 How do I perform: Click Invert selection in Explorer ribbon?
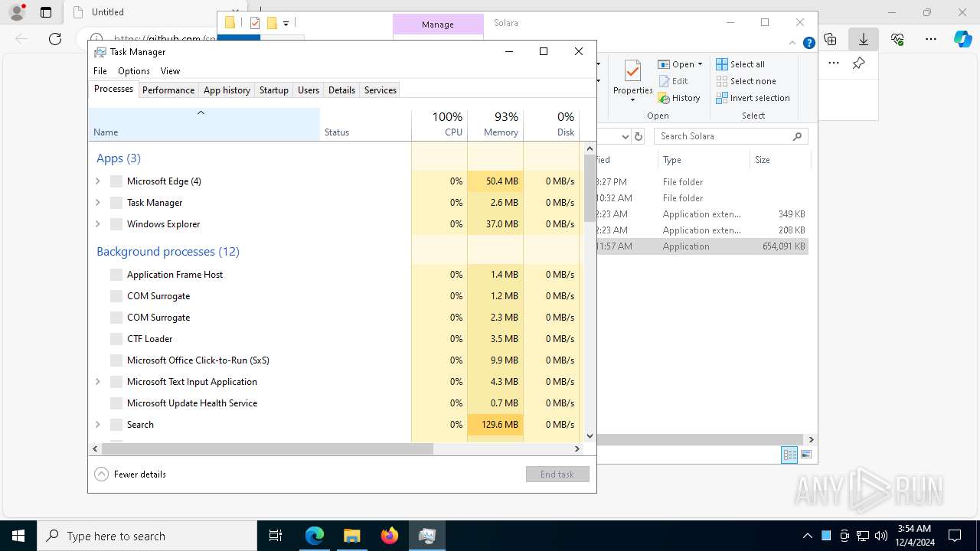pos(753,98)
